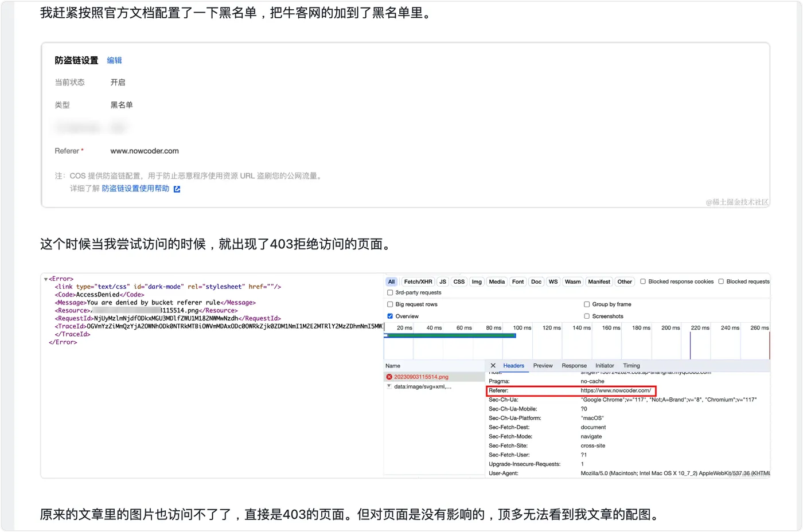Screen dimensions: 803x532
Task: Click the icon beside data:image/svg+xml row
Action: tap(389, 386)
